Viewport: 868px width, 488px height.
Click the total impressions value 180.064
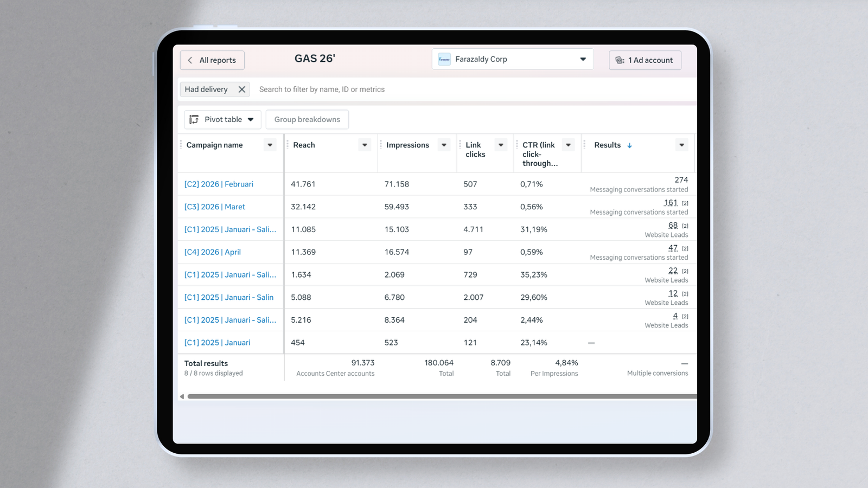click(x=439, y=363)
